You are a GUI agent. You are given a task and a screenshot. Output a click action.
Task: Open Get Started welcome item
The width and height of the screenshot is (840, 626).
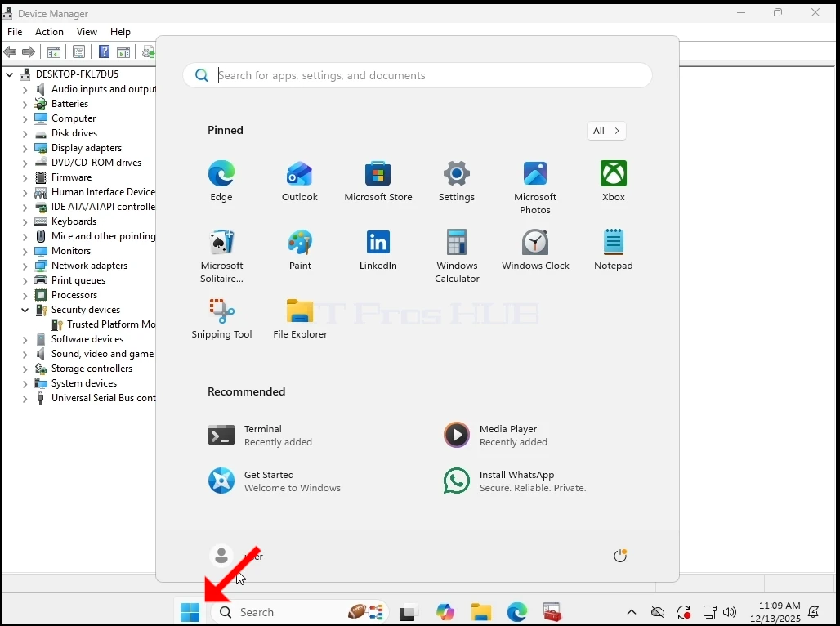click(275, 481)
